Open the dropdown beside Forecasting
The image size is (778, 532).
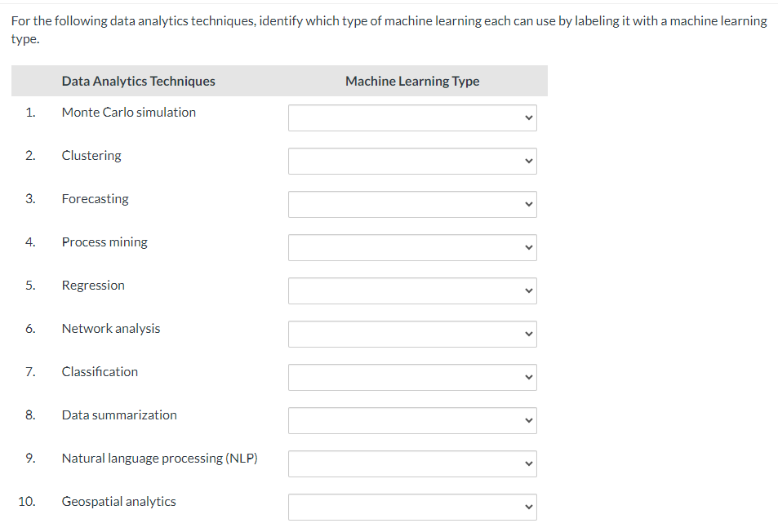pos(411,204)
